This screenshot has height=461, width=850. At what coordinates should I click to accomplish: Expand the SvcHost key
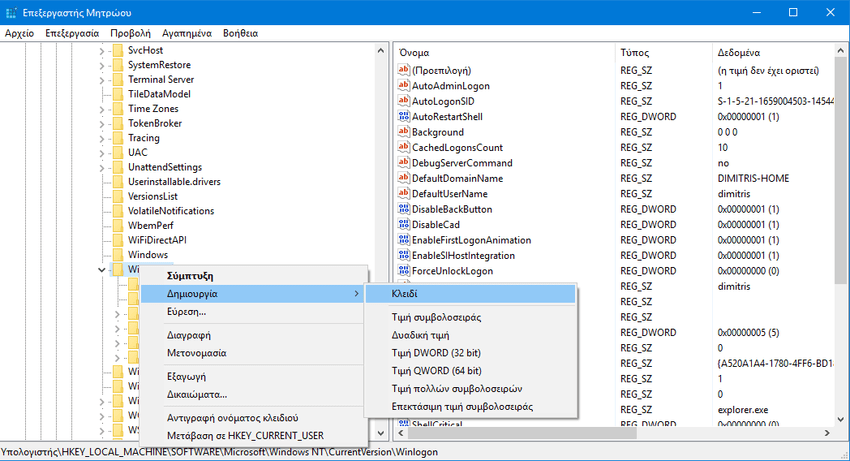click(102, 50)
